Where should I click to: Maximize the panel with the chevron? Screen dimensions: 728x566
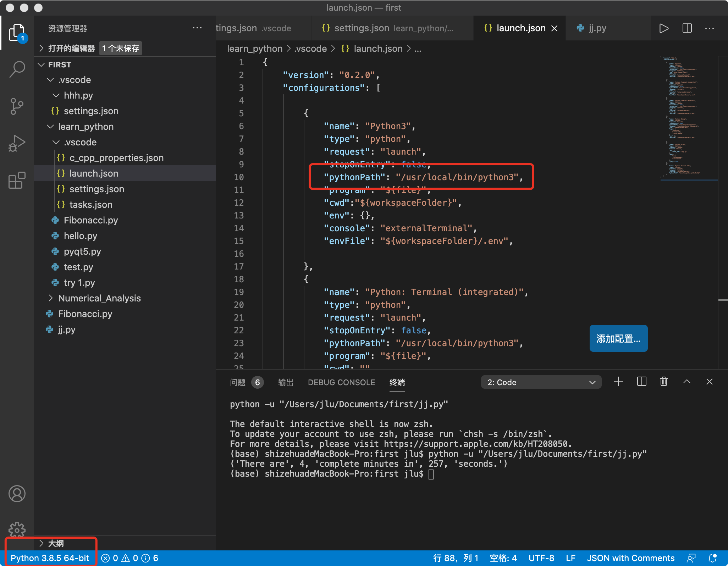[x=687, y=382]
